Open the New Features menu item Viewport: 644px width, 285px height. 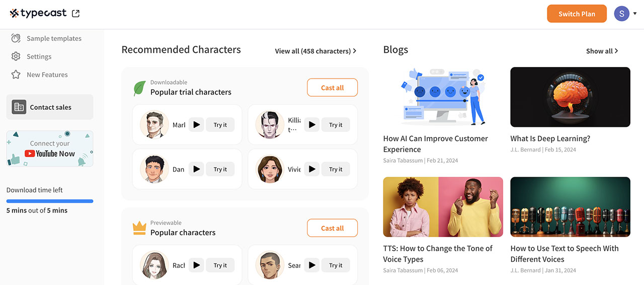[47, 75]
